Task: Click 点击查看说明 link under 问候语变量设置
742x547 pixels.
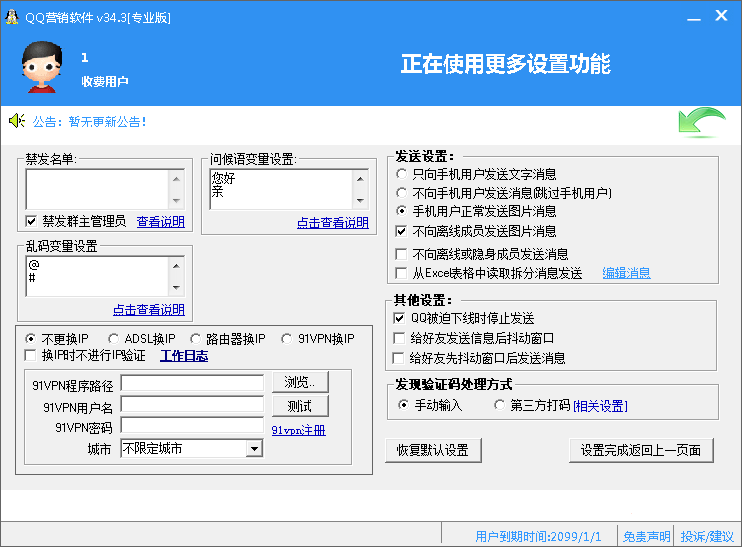Action: pyautogui.click(x=333, y=223)
